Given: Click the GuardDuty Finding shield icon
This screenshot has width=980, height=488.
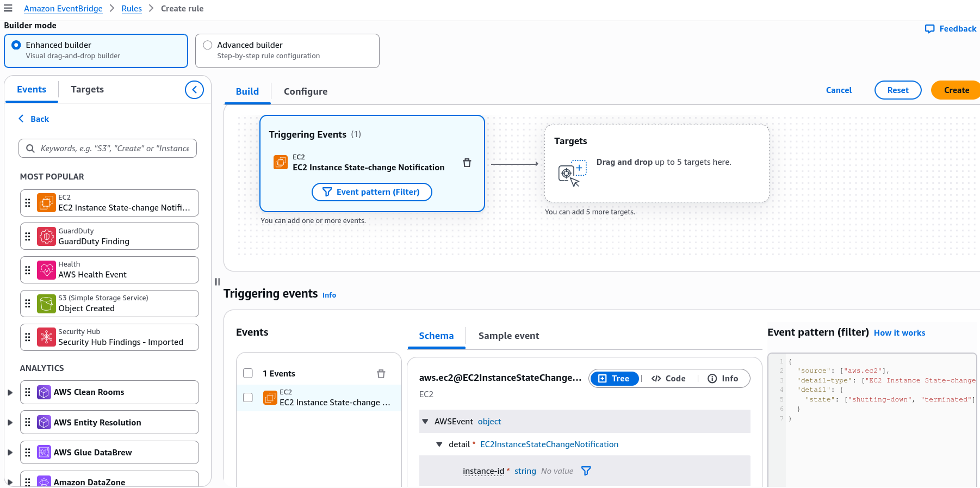Looking at the screenshot, I should 46,237.
